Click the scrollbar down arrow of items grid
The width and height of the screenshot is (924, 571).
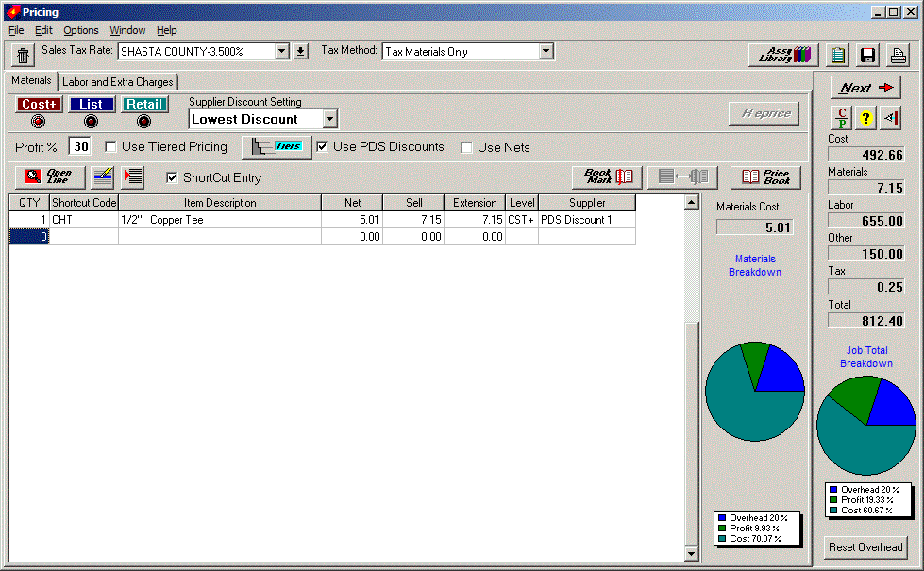click(692, 553)
